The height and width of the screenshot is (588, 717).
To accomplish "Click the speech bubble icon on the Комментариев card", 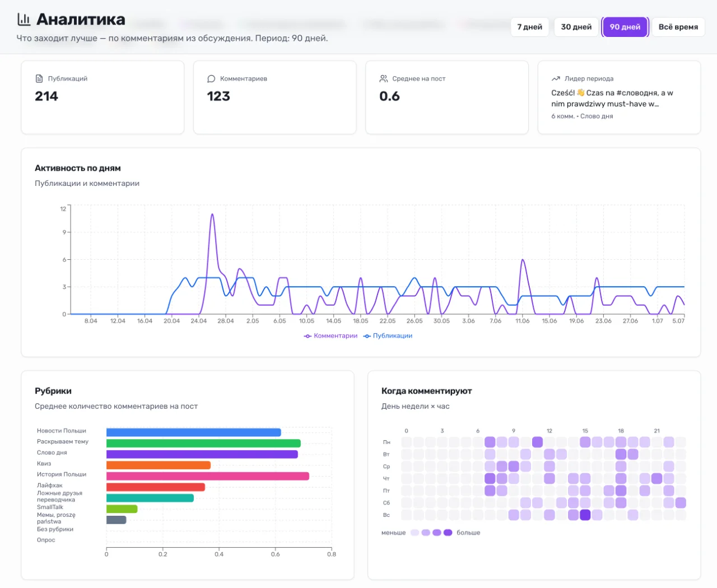I will [211, 79].
